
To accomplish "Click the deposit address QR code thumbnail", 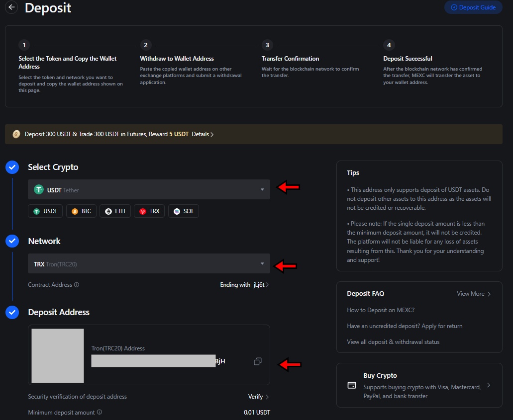I will pyautogui.click(x=58, y=355).
